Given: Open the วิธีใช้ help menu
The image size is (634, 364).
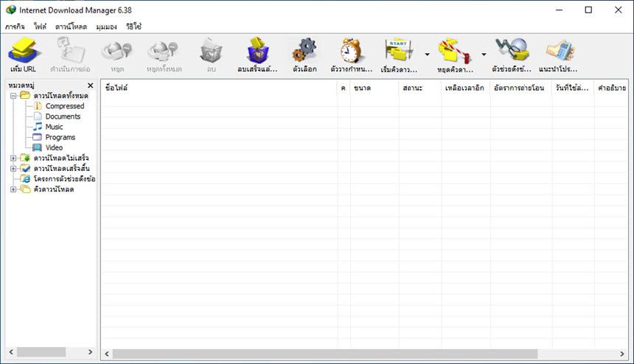Looking at the screenshot, I should pos(133,27).
